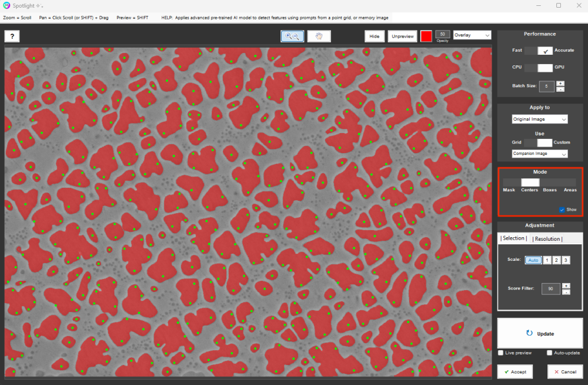Select the zoom in/out magnifier tool
588x385 pixels.
[x=292, y=36]
